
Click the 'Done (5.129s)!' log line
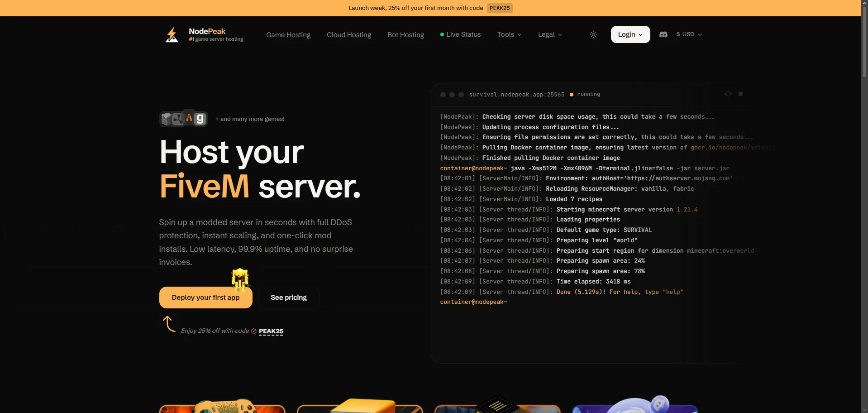(x=562, y=292)
